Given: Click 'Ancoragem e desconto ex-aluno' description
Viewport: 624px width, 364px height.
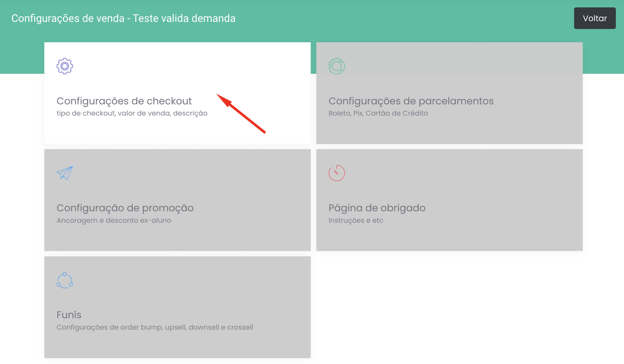Looking at the screenshot, I should [114, 220].
